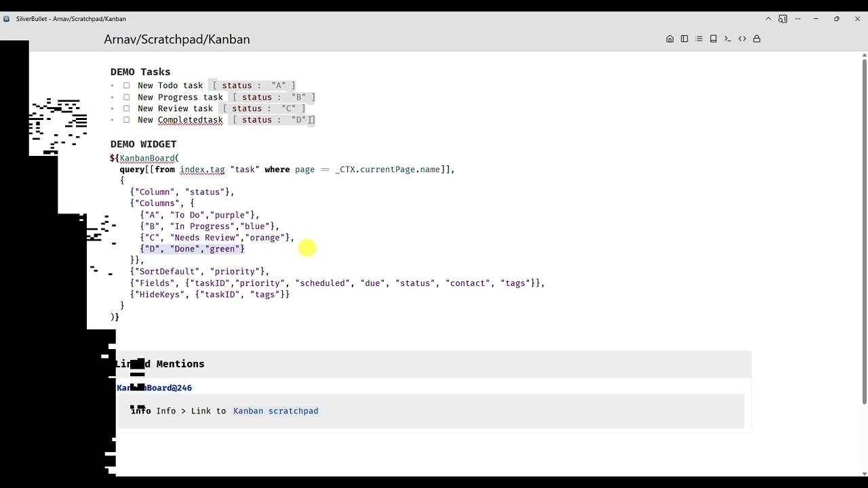Open the KanbanBoard@246 linked mention
The height and width of the screenshot is (488, 868).
155,388
